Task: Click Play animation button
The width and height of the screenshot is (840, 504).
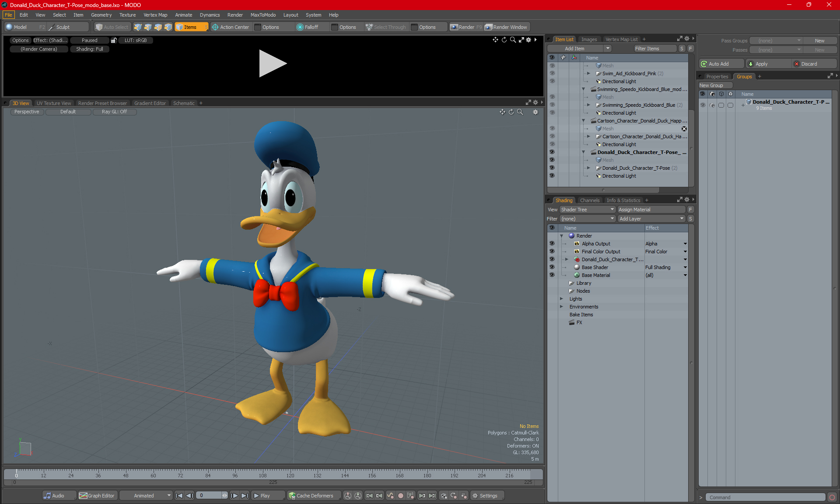Action: 268,496
